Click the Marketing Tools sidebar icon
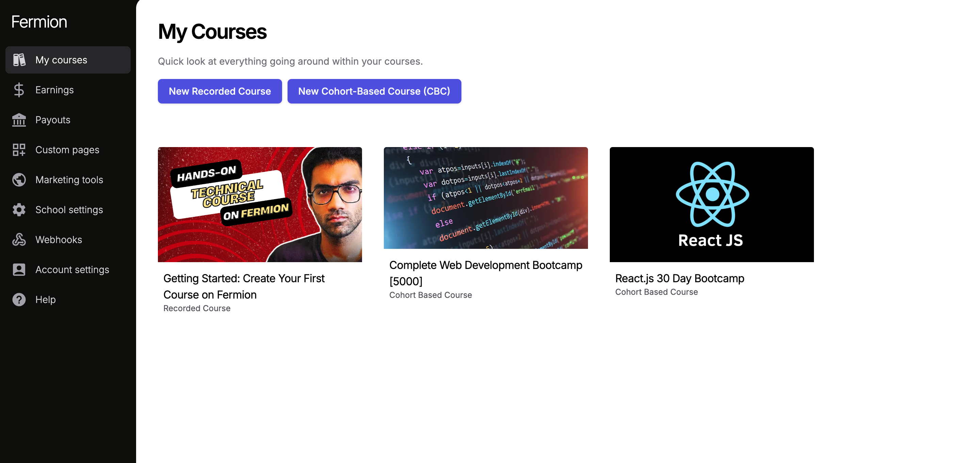980x463 pixels. click(18, 179)
